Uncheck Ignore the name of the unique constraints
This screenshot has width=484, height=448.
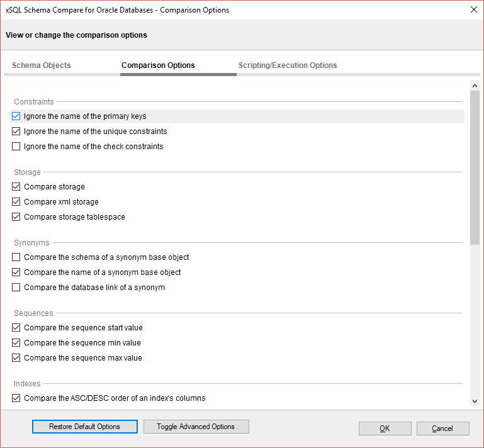click(16, 132)
